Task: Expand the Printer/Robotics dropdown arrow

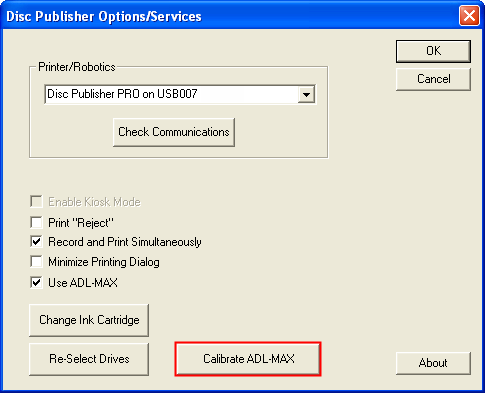Action: tap(306, 94)
